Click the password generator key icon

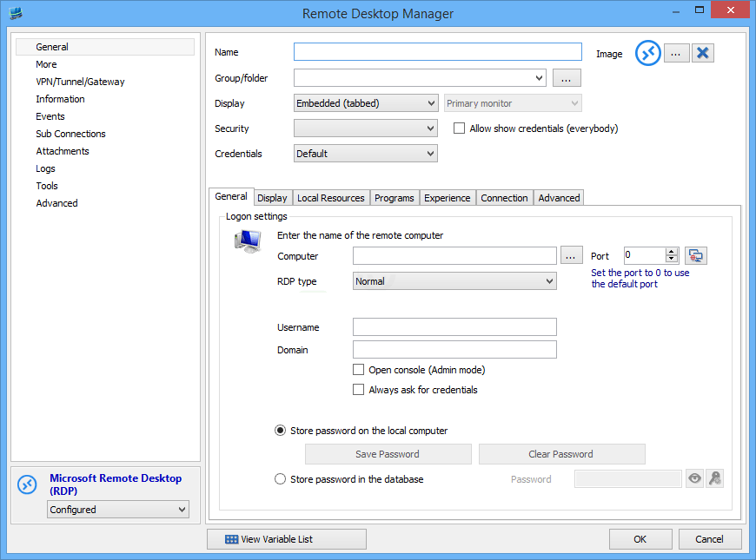coord(714,478)
